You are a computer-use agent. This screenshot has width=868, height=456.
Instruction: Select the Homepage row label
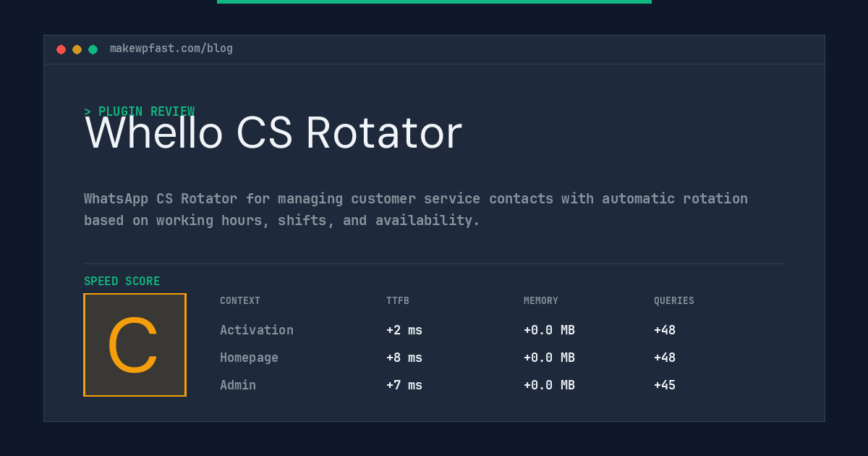(x=249, y=358)
